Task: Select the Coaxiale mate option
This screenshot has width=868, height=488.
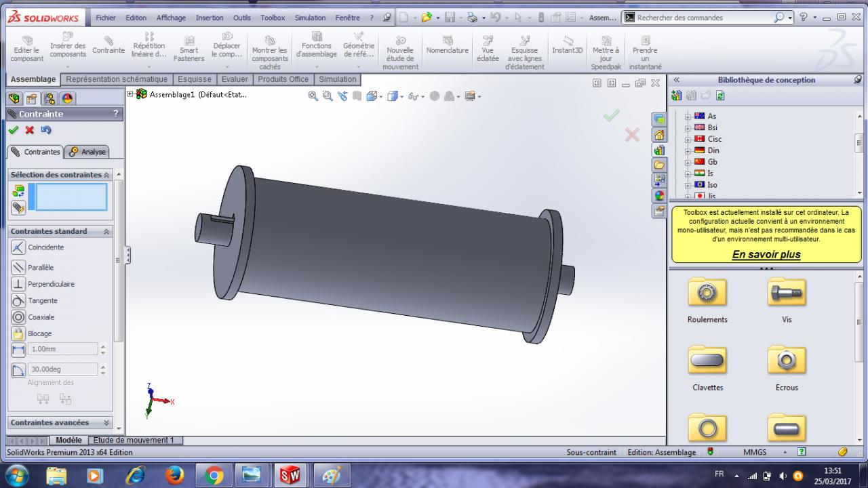Action: [18, 317]
